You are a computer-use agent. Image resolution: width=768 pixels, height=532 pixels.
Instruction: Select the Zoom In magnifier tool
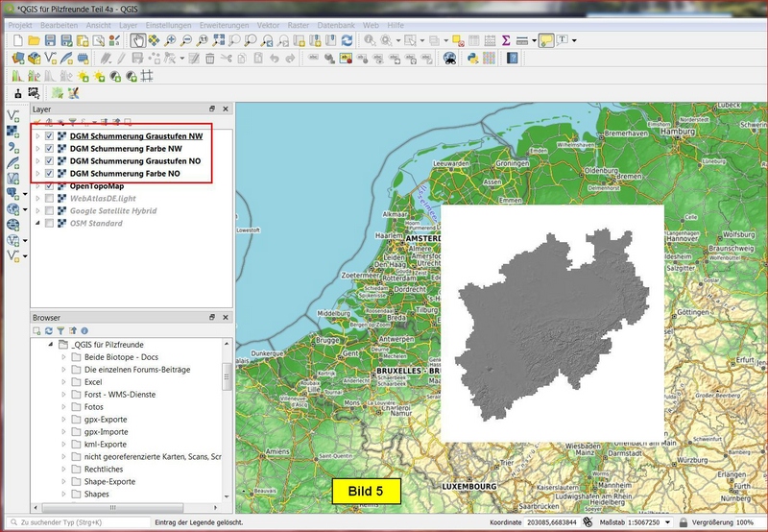coord(170,40)
